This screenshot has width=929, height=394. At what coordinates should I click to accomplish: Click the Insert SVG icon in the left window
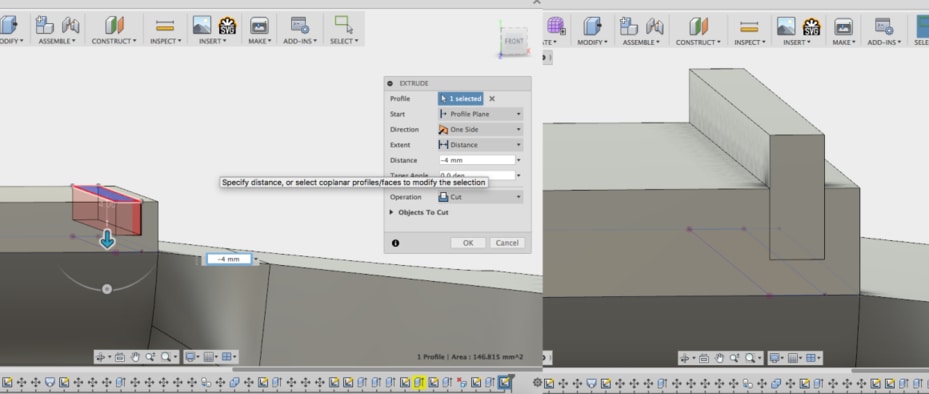(228, 25)
